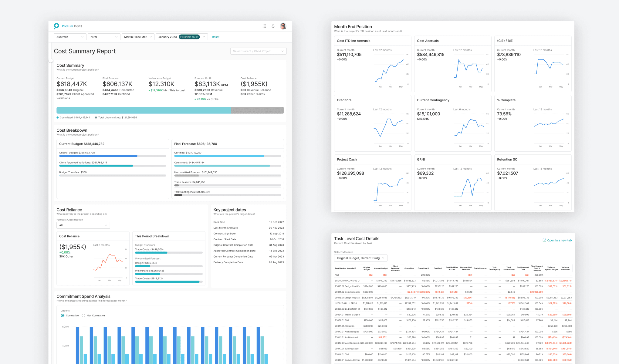Open the Martin Place Met project dropdown
Screen dimensions: 619x364
[x=138, y=37]
